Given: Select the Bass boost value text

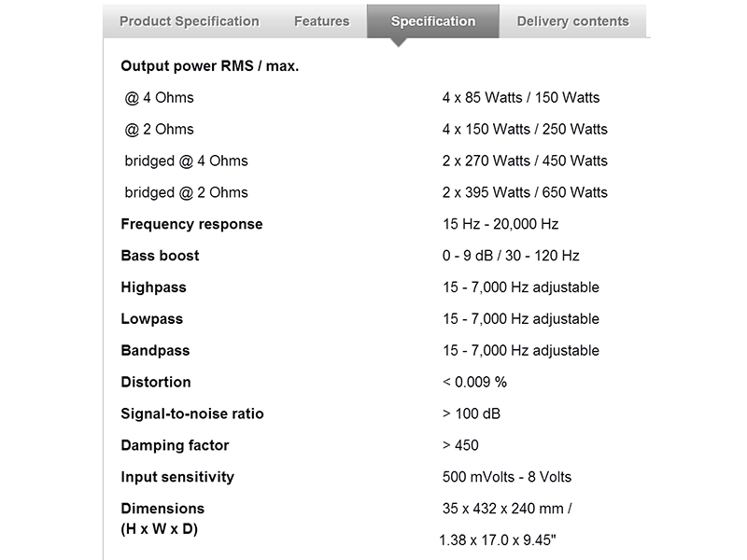Looking at the screenshot, I should point(511,256).
